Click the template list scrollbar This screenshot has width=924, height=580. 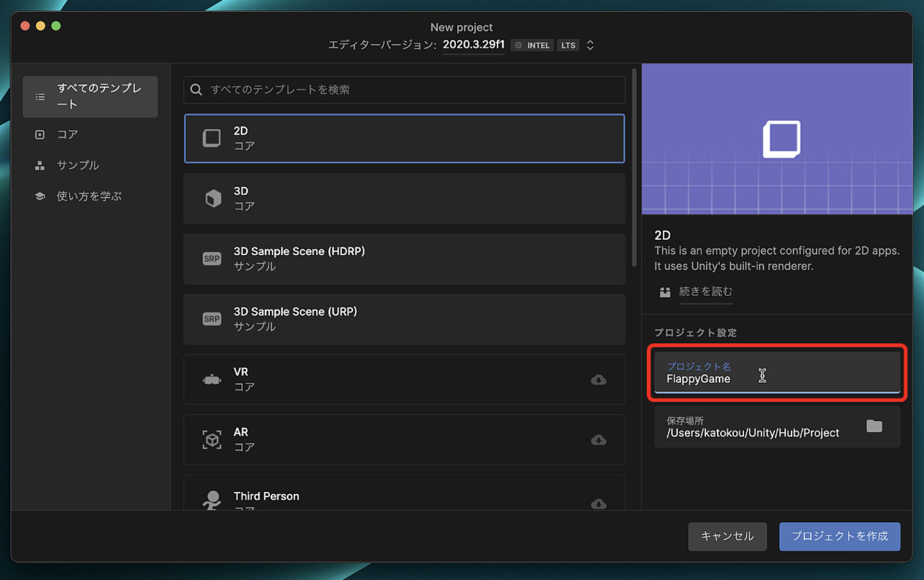(x=634, y=168)
